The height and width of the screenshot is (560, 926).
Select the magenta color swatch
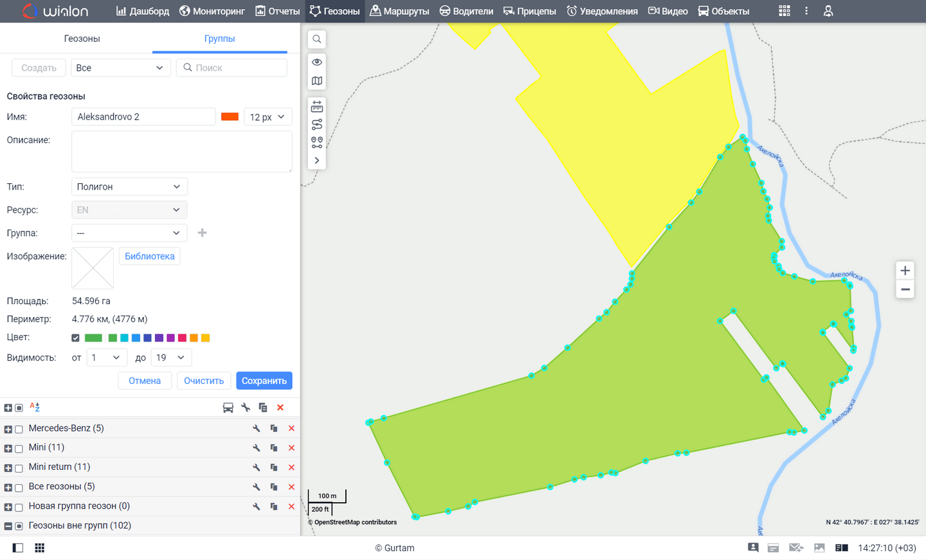pyautogui.click(x=182, y=338)
